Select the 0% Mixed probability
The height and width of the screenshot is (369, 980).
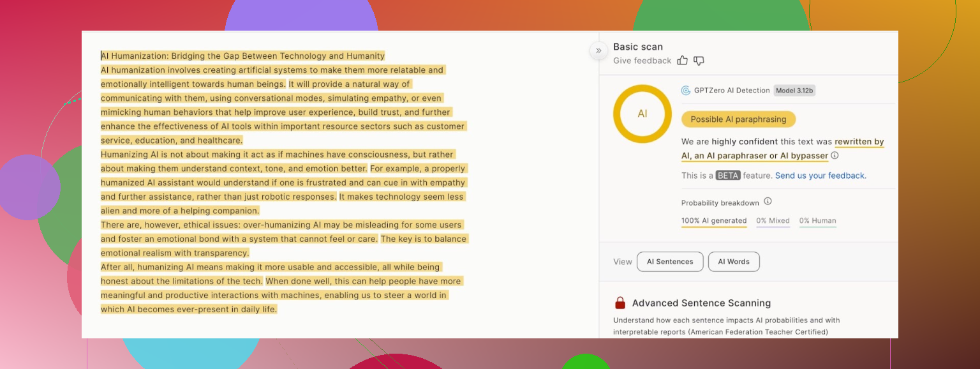773,221
